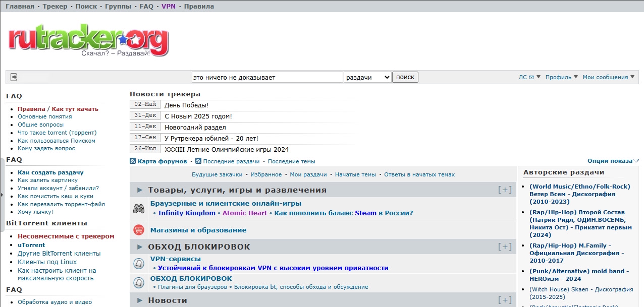The height and width of the screenshot is (307, 644).
Task: Open Как пополнить баланс Steam link
Action: point(344,213)
